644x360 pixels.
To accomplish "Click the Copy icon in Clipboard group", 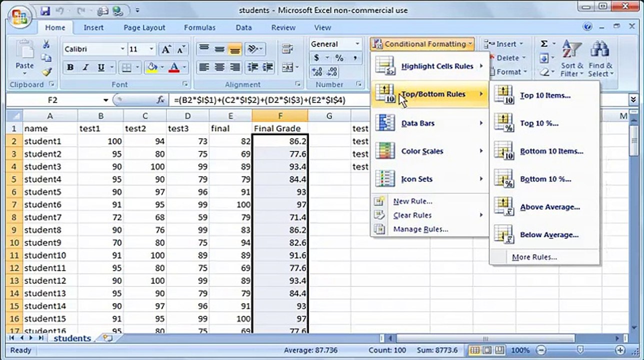I will pyautogui.click(x=46, y=57).
